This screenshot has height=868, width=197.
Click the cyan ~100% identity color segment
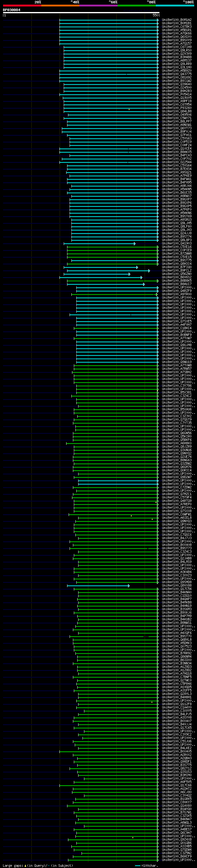tap(175, 6)
